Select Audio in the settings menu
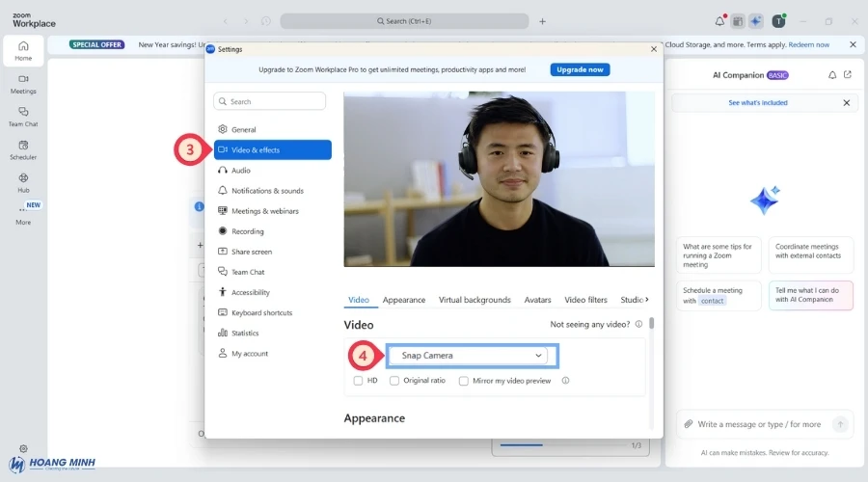 [241, 171]
